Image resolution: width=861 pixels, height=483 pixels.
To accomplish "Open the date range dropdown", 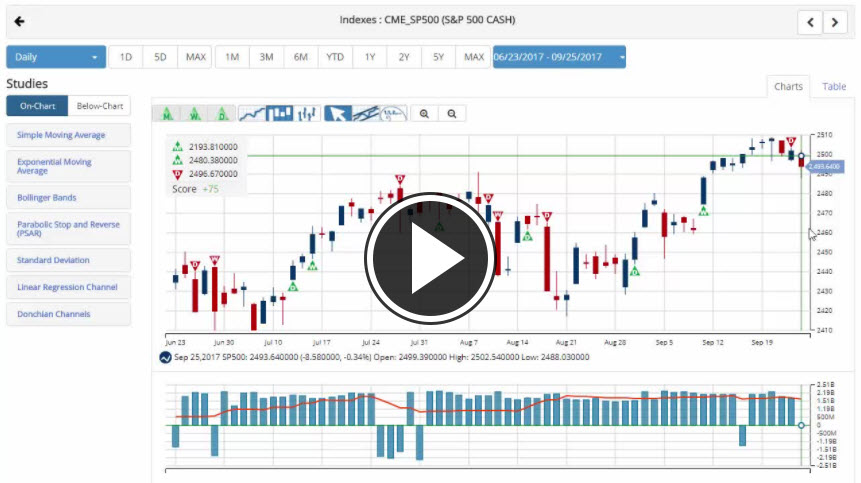I will 559,57.
